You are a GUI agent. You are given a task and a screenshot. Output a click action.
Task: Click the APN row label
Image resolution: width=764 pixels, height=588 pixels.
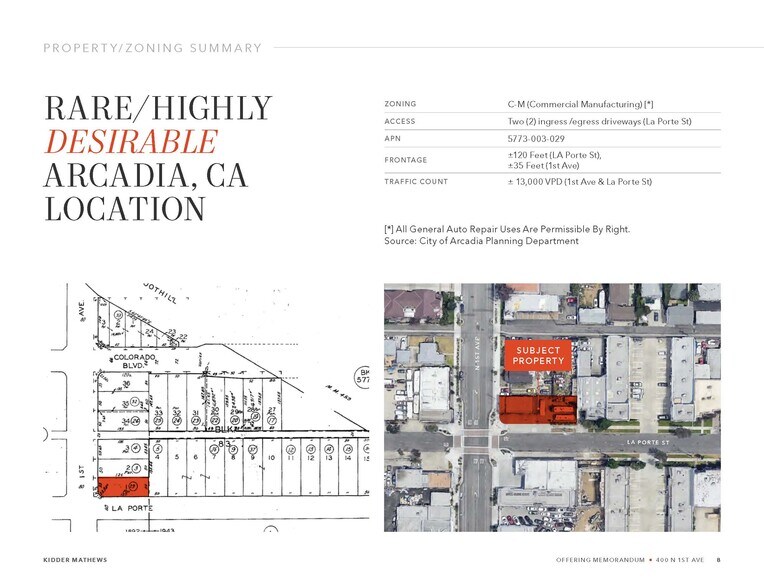392,138
